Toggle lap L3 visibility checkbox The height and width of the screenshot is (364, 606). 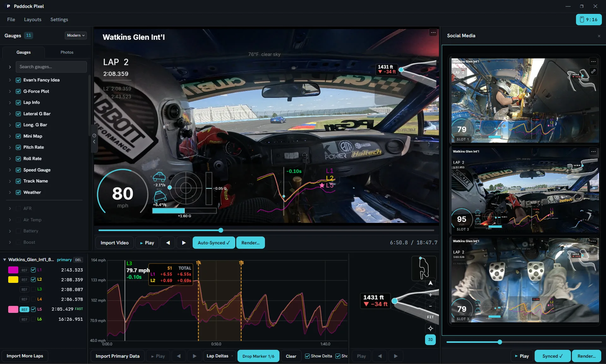(x=33, y=289)
